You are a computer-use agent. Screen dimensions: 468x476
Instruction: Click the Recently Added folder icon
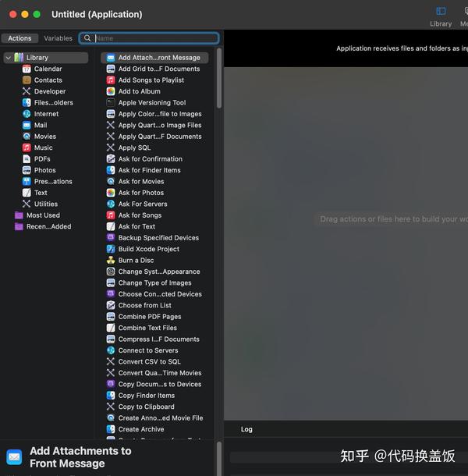pyautogui.click(x=19, y=226)
